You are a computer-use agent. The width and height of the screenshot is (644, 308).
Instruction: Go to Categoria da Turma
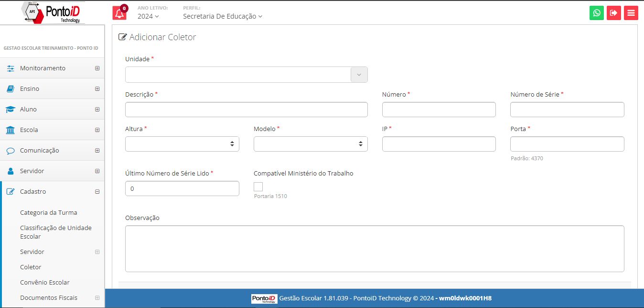point(49,213)
